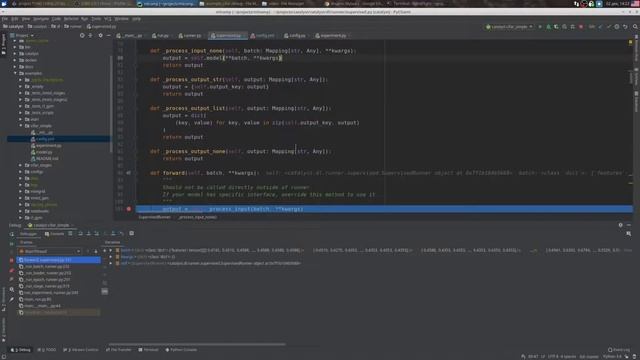Hide the Project panel with minus icon
The width and height of the screenshot is (640, 360).
point(108,36)
